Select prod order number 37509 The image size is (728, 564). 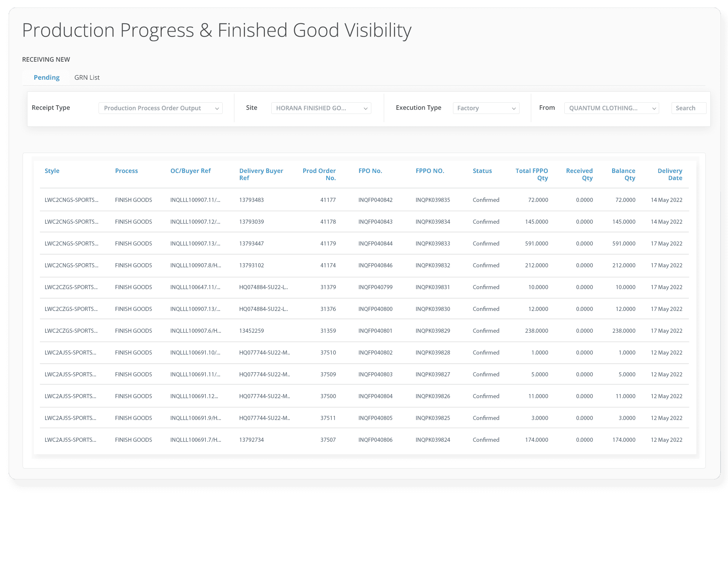click(x=328, y=374)
